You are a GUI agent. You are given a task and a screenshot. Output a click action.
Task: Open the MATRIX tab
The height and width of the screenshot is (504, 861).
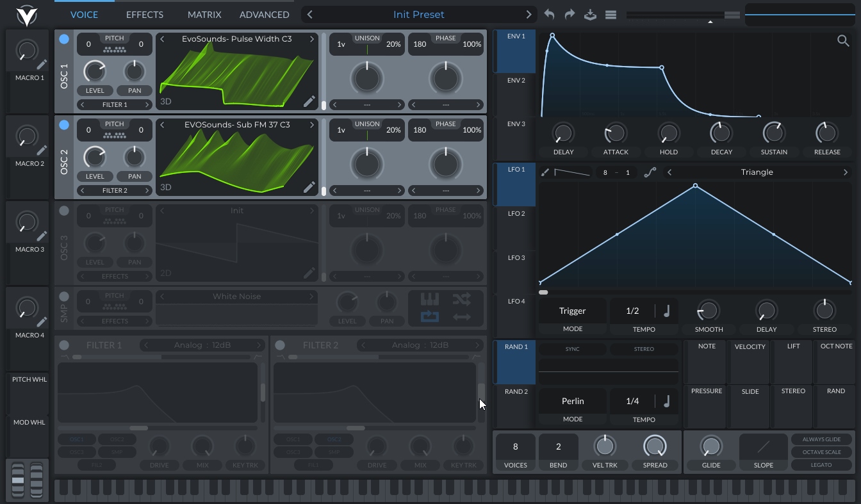[204, 15]
